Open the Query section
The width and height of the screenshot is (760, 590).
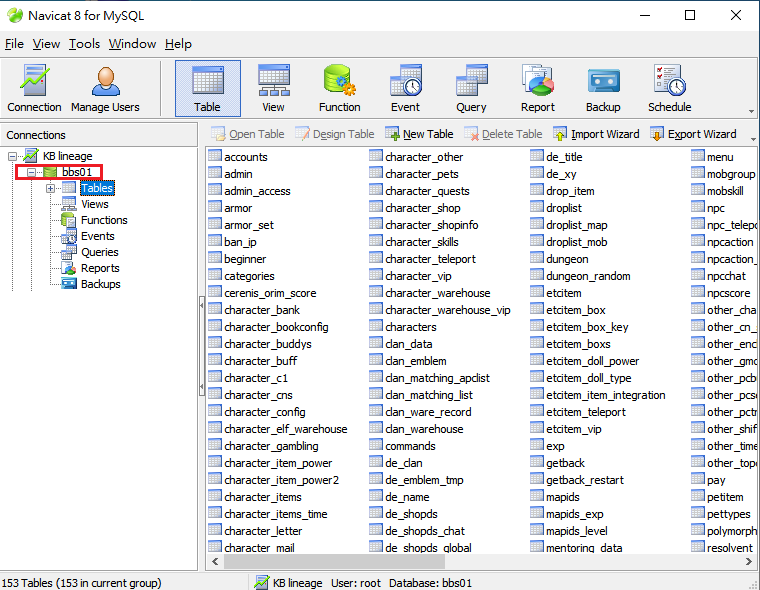click(471, 88)
